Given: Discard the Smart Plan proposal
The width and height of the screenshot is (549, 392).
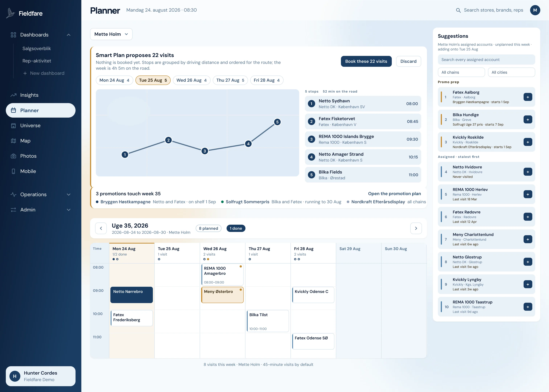Looking at the screenshot, I should click(x=408, y=61).
